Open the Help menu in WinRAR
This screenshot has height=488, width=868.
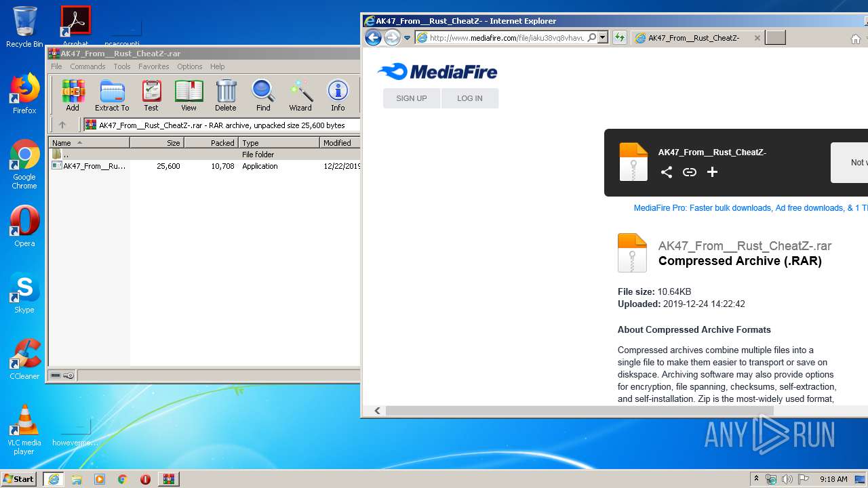(217, 66)
